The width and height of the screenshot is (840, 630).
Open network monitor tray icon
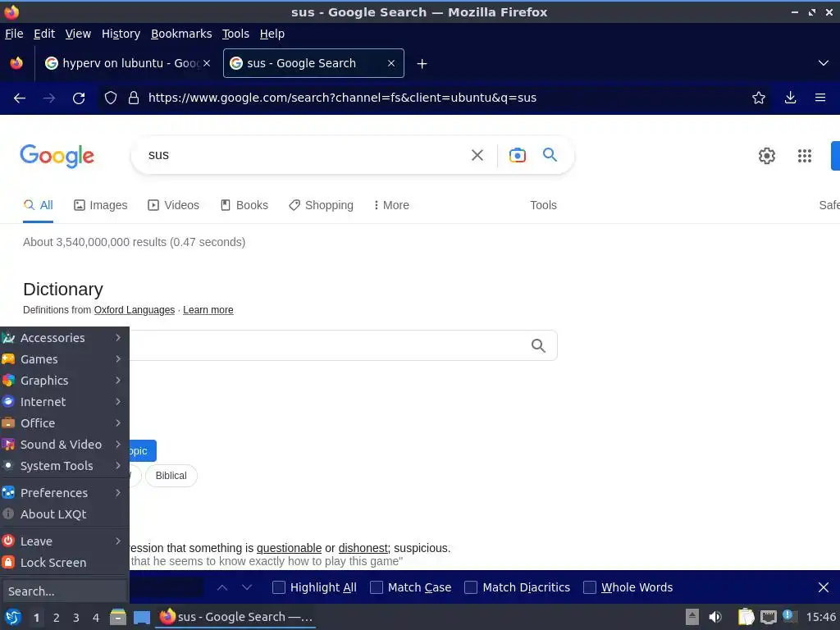(x=768, y=617)
